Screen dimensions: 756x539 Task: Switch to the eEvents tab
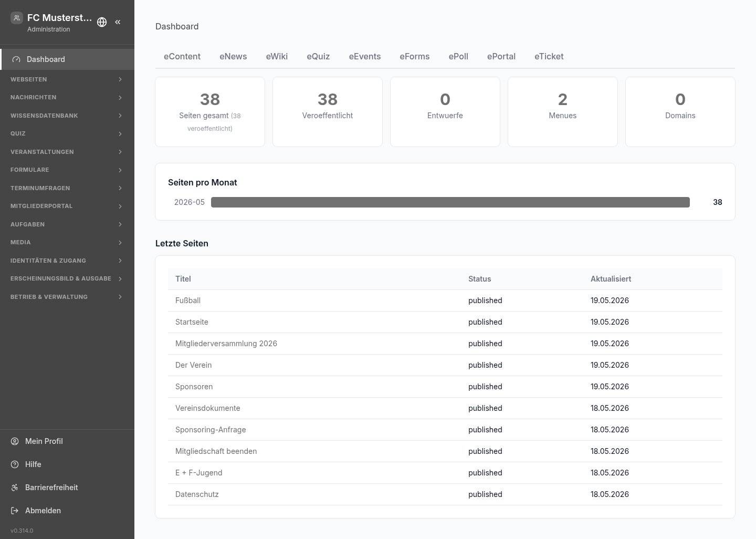click(x=365, y=56)
